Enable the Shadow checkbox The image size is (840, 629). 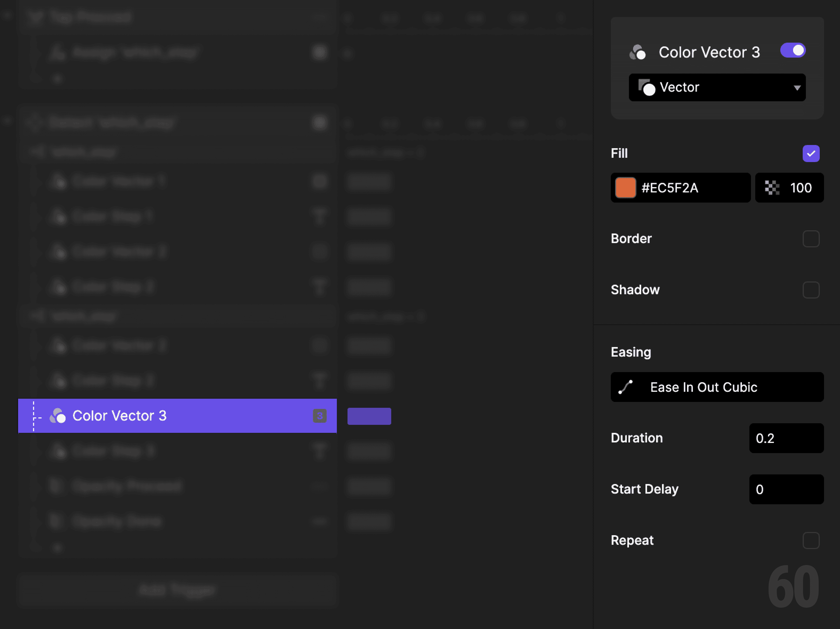click(x=811, y=290)
